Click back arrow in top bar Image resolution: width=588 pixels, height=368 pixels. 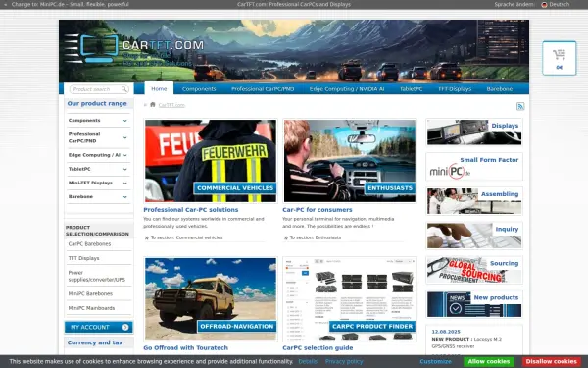pos(5,5)
